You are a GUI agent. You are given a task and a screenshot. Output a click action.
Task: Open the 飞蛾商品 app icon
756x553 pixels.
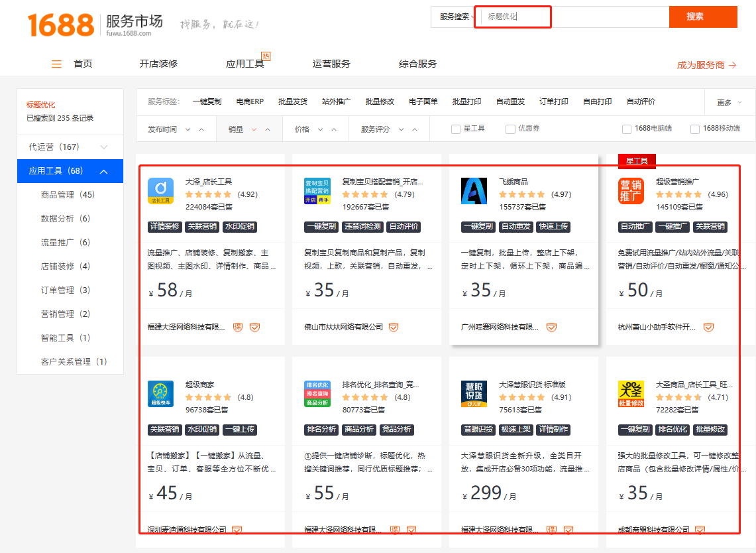pyautogui.click(x=474, y=191)
